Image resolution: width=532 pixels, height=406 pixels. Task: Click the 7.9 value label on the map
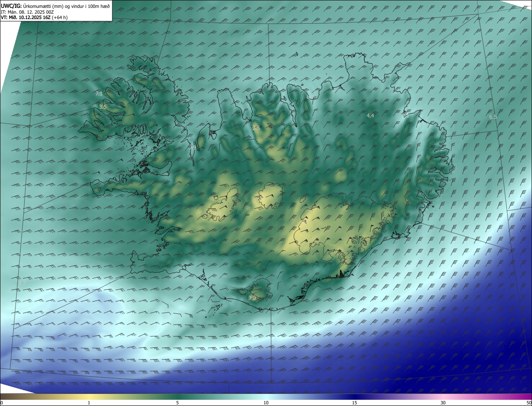tap(193, 147)
